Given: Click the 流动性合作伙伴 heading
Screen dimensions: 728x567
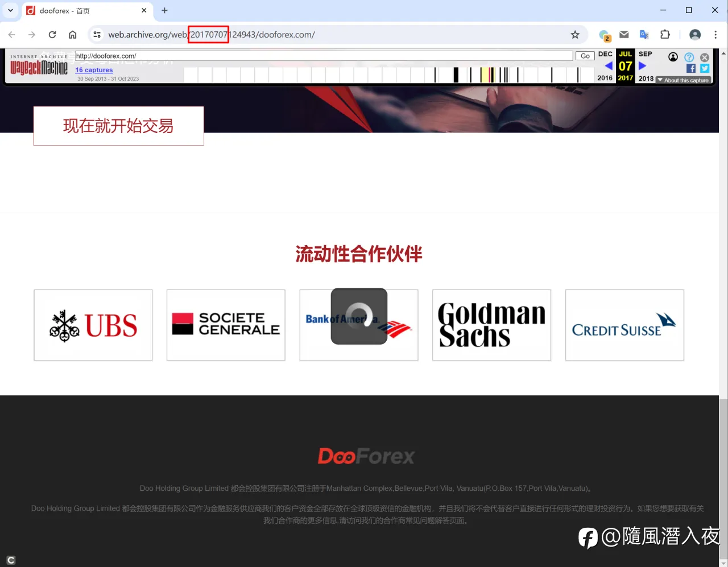Looking at the screenshot, I should 359,254.
